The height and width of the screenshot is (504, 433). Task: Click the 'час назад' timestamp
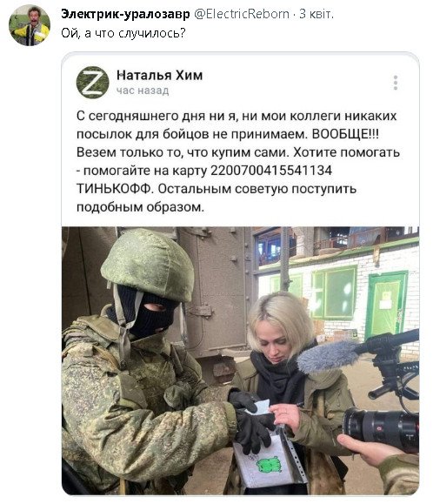pyautogui.click(x=143, y=91)
